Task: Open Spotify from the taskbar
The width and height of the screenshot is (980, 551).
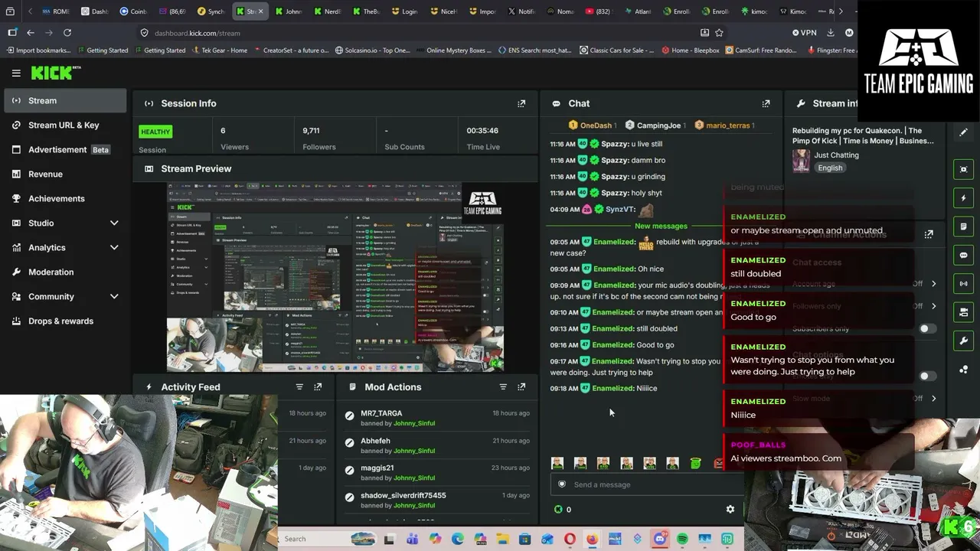Action: click(682, 539)
